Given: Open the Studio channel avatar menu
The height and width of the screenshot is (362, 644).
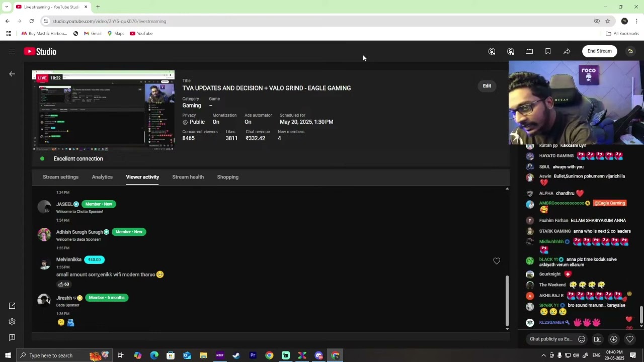Looking at the screenshot, I should tap(630, 51).
